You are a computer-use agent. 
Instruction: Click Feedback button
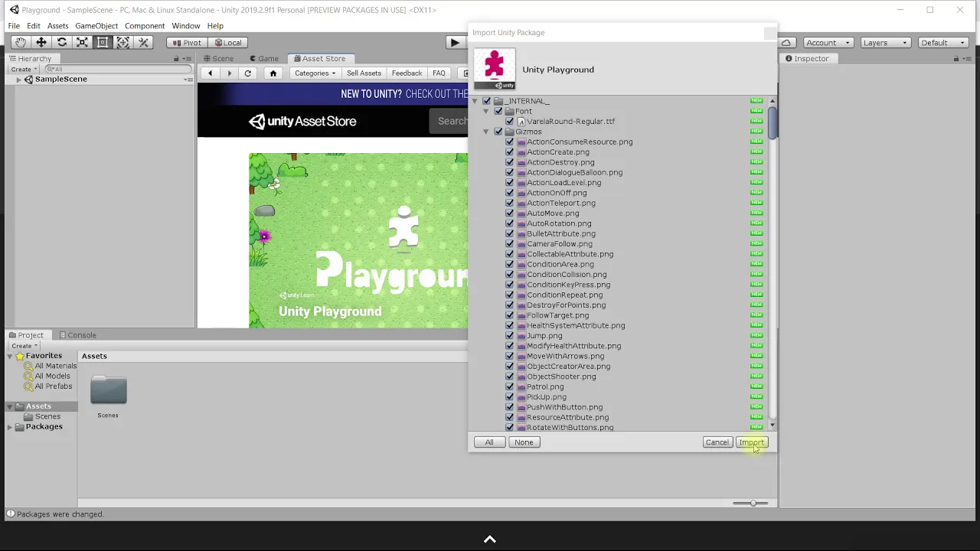(407, 73)
